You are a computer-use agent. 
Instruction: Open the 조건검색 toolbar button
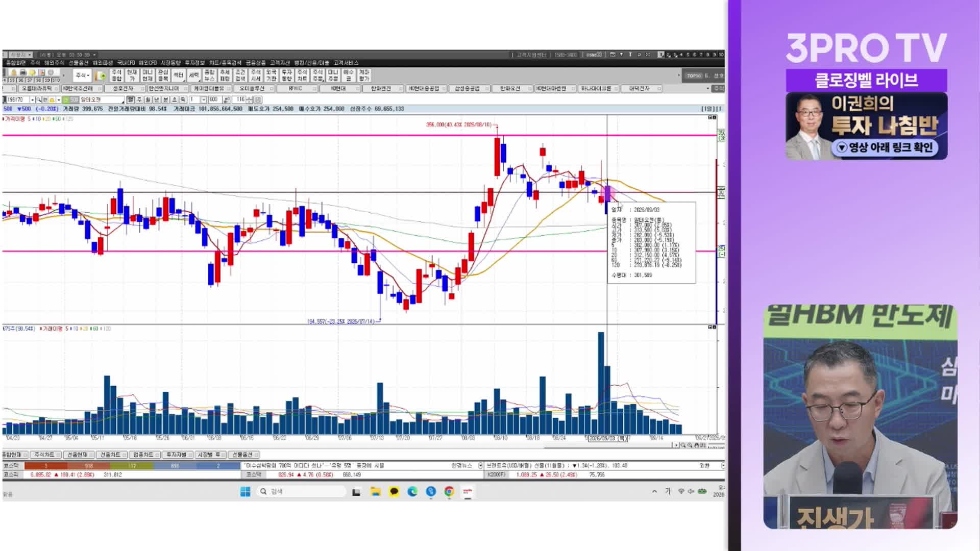click(240, 76)
